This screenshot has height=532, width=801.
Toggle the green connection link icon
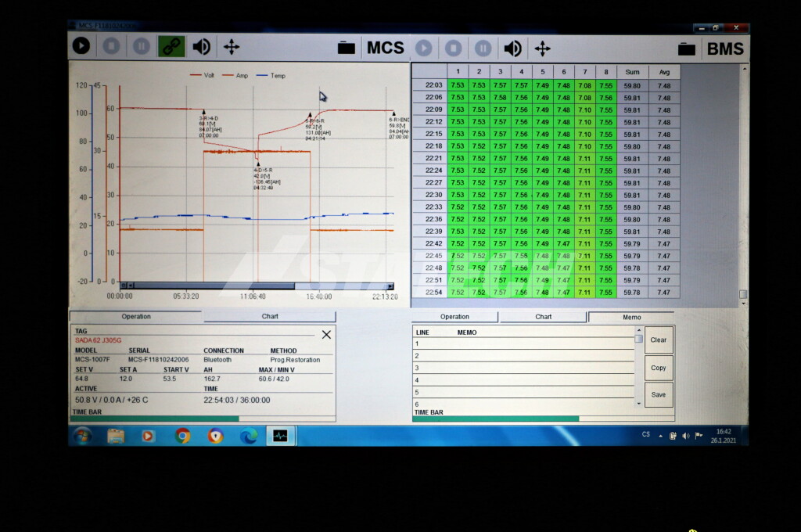pos(171,46)
